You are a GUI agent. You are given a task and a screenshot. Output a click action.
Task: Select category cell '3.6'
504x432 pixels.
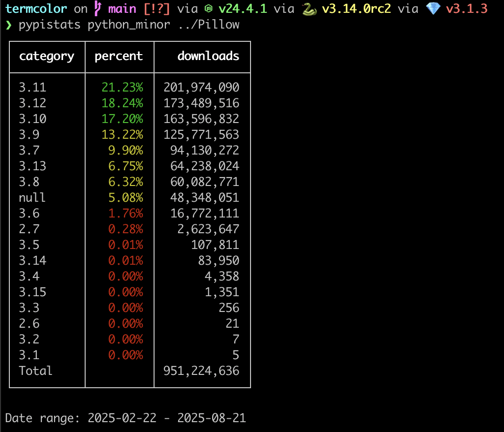[x=29, y=214]
